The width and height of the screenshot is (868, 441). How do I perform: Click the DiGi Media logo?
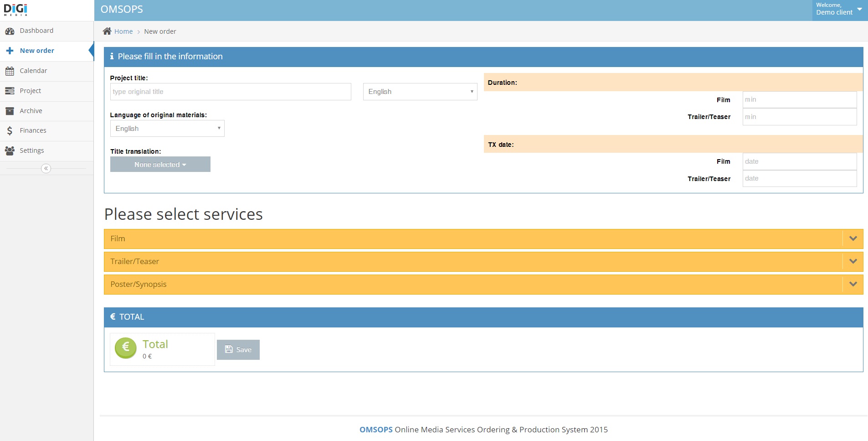tap(15, 10)
